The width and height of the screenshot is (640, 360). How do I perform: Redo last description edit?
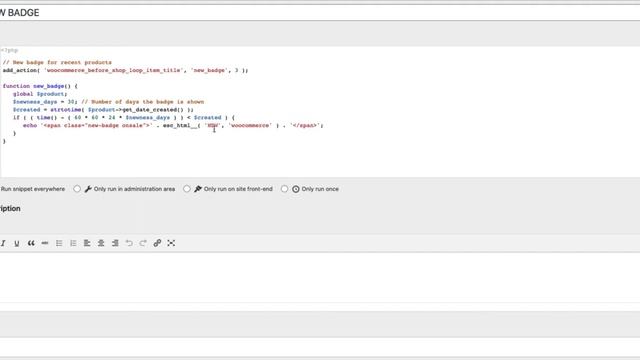coord(143,243)
